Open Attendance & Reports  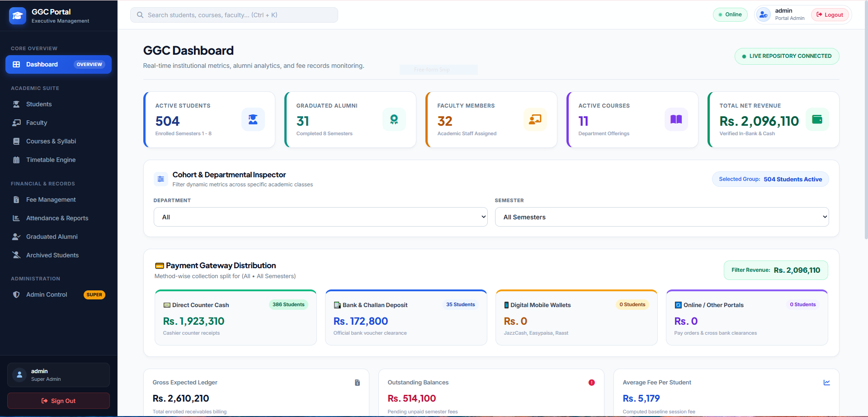click(x=58, y=218)
